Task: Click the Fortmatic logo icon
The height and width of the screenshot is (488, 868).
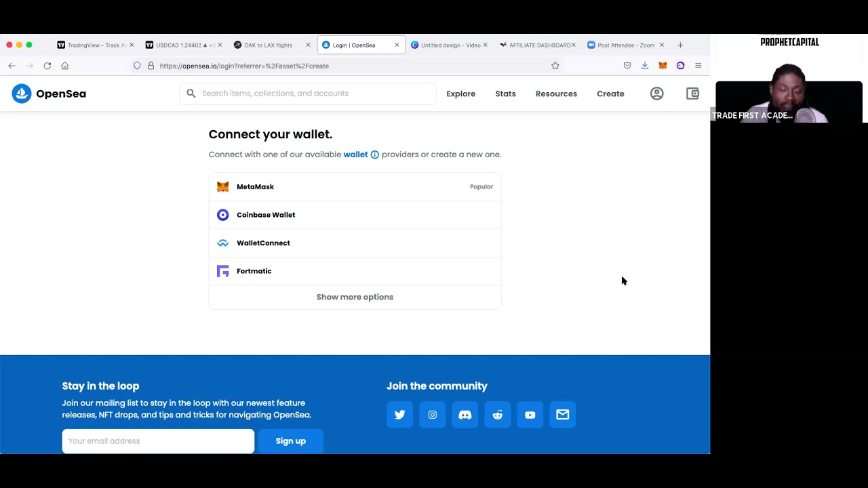Action: [x=222, y=271]
